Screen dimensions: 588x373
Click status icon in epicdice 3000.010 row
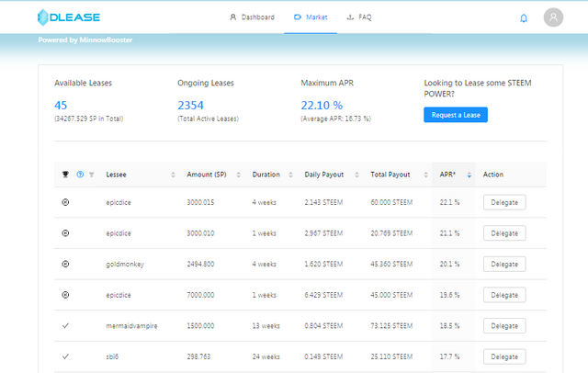65,233
